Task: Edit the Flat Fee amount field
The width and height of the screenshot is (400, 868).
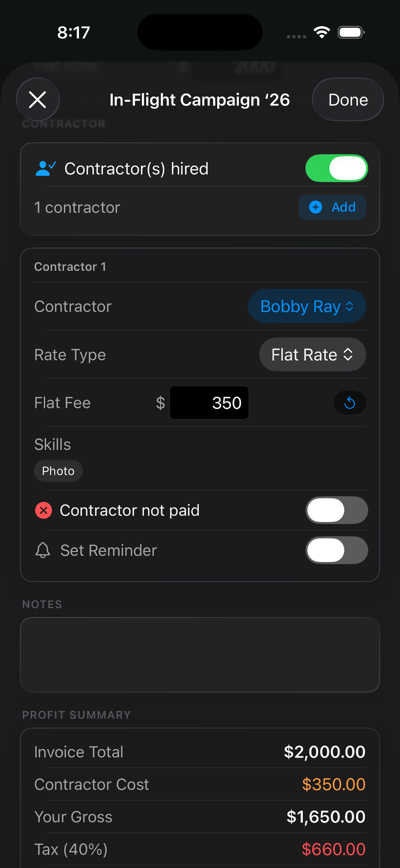Action: pos(209,403)
